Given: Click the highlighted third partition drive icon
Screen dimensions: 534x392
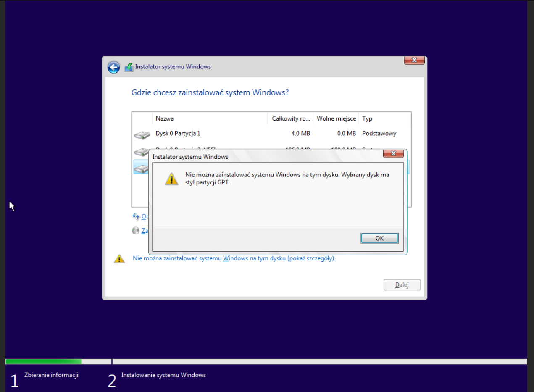Looking at the screenshot, I should click(141, 168).
